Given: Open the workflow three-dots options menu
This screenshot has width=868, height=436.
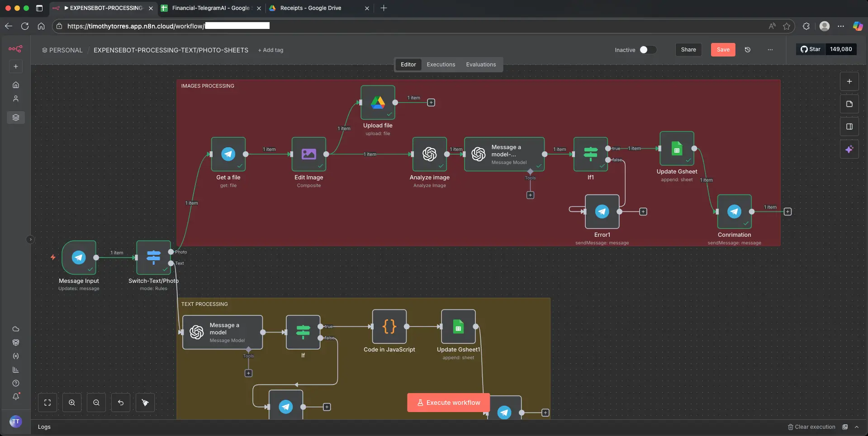Looking at the screenshot, I should pyautogui.click(x=770, y=50).
